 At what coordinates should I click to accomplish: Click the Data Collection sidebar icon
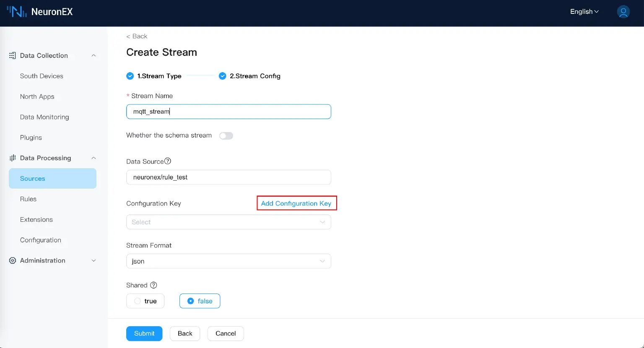click(x=12, y=55)
